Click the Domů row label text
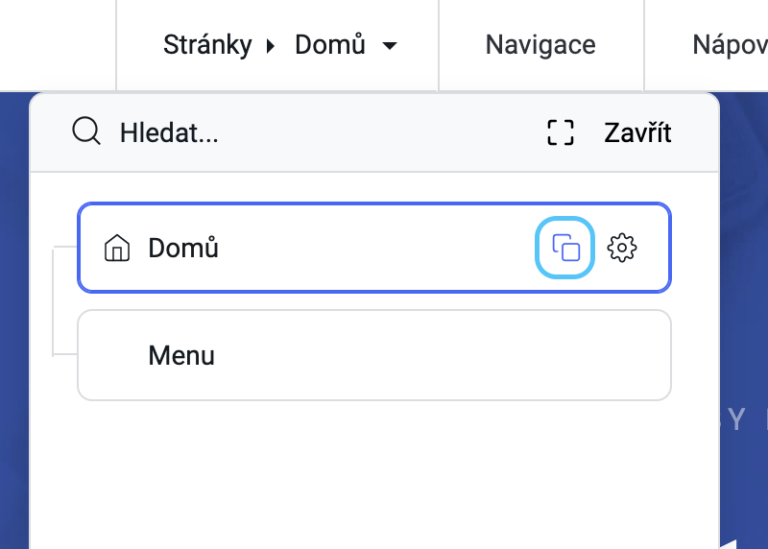 (183, 248)
